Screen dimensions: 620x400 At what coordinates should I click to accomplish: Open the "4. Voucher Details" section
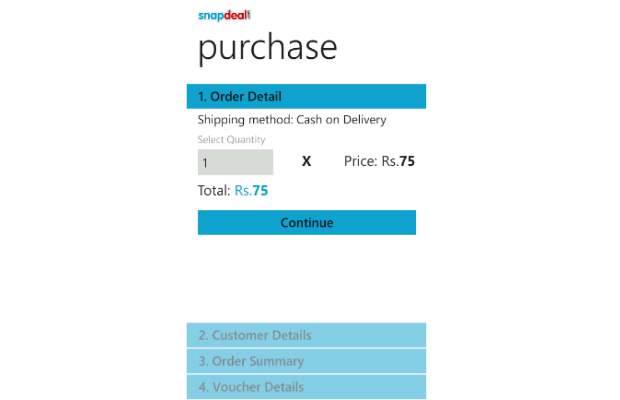(x=306, y=387)
